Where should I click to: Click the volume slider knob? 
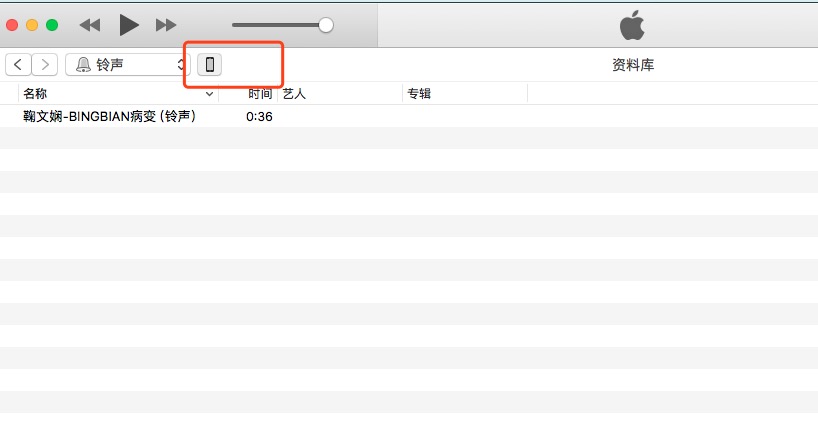(326, 25)
